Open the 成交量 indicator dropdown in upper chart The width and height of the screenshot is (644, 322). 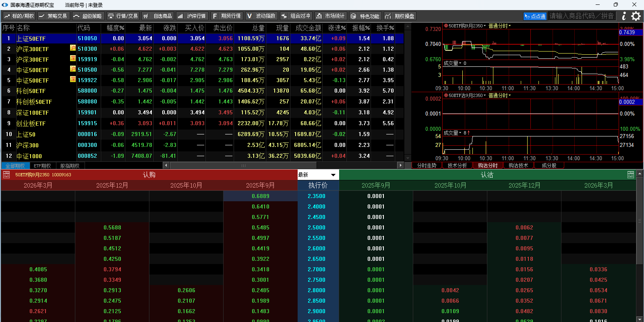452,63
